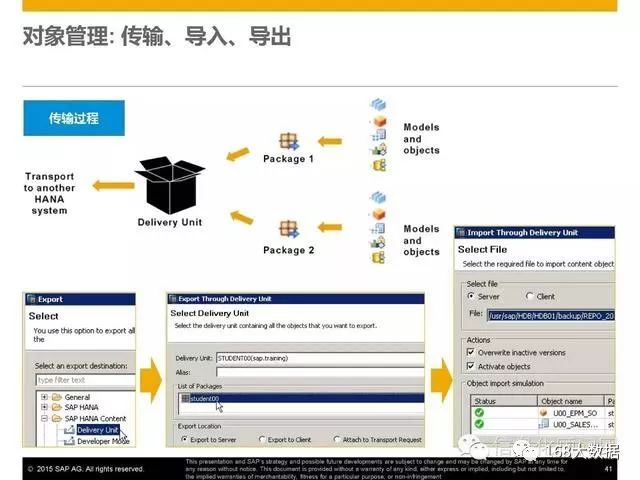Viewport: 640px width, 480px height.
Task: Click the General folder icon
Action: (x=57, y=397)
